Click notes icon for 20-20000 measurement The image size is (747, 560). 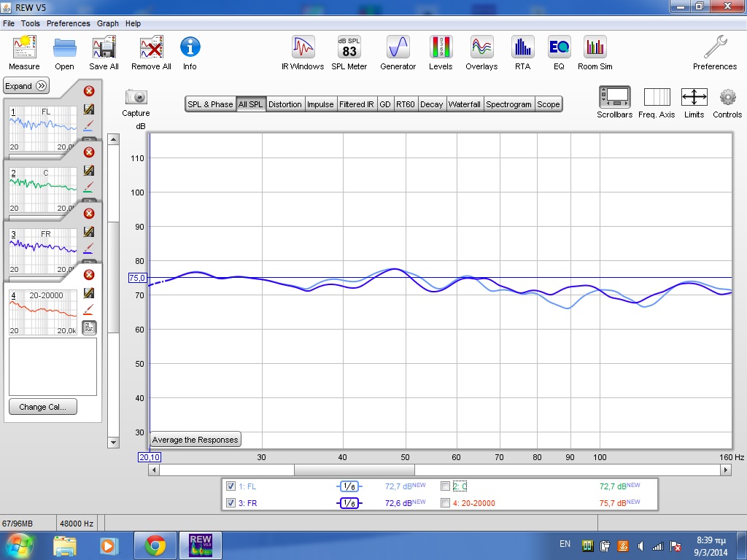pyautogui.click(x=89, y=327)
